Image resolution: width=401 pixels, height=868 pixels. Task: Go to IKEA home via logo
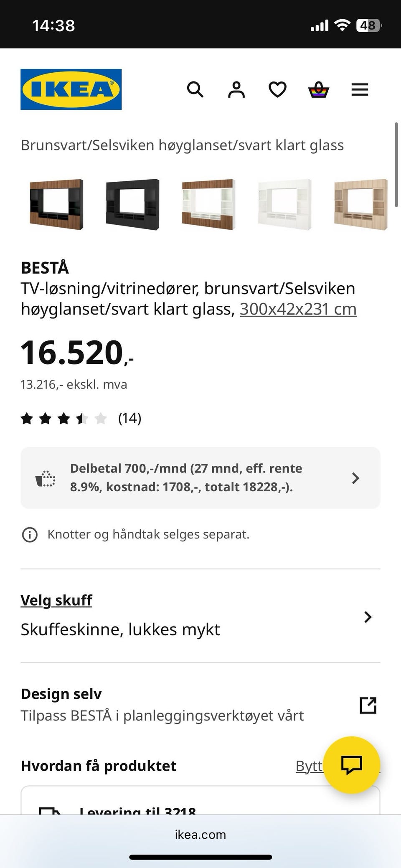tap(71, 89)
